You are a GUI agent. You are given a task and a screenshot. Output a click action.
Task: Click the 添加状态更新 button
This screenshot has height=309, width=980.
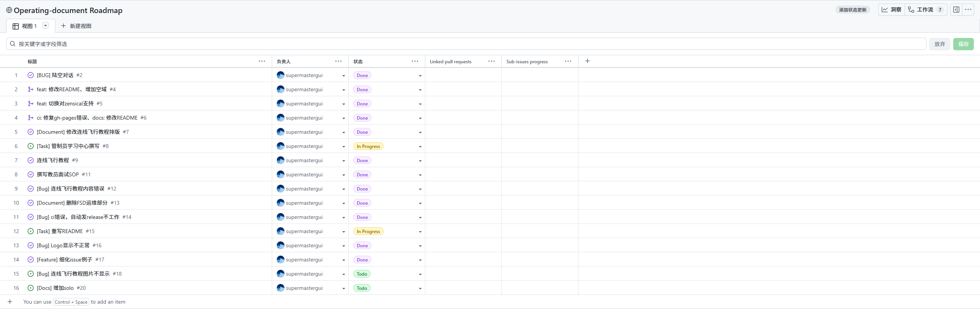[853, 10]
